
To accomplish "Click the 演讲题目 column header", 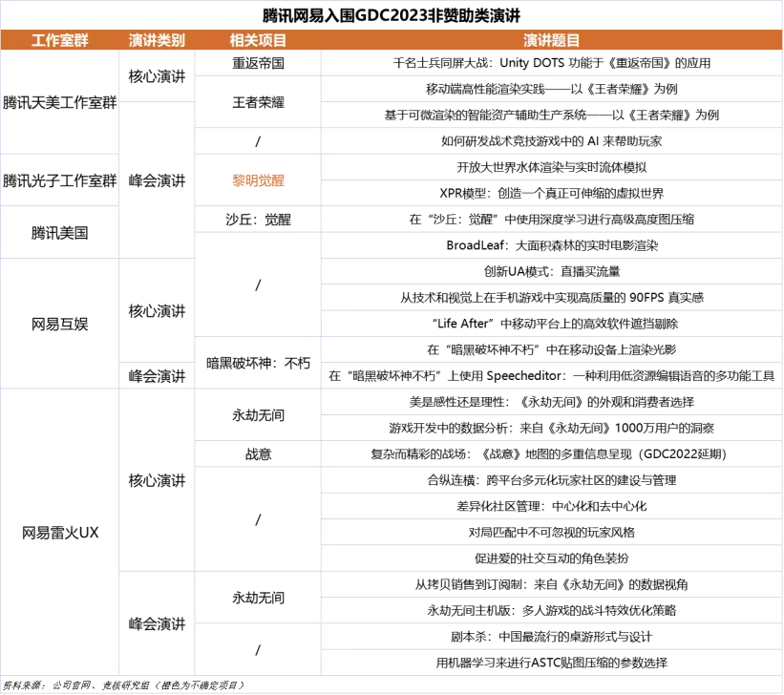I will [552, 40].
